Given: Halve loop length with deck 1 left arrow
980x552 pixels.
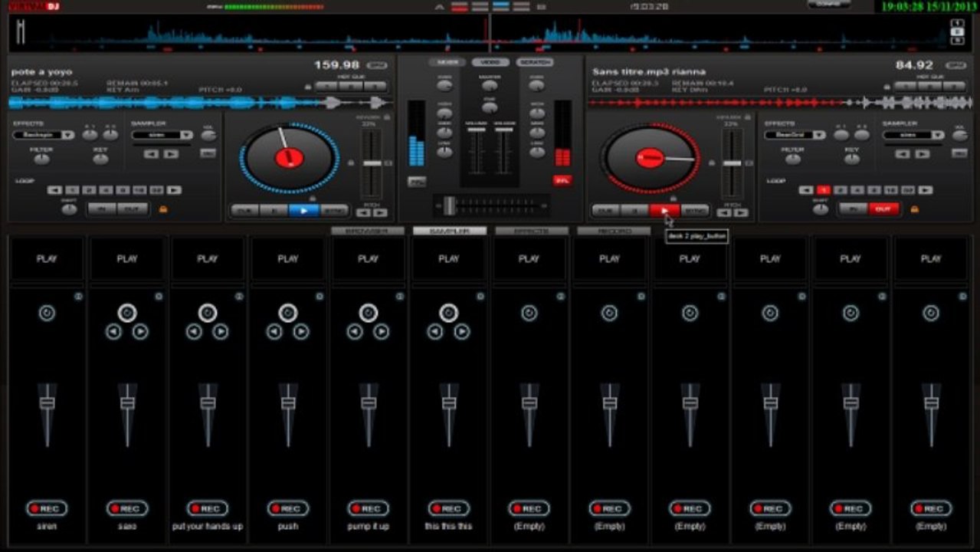Looking at the screenshot, I should (54, 190).
